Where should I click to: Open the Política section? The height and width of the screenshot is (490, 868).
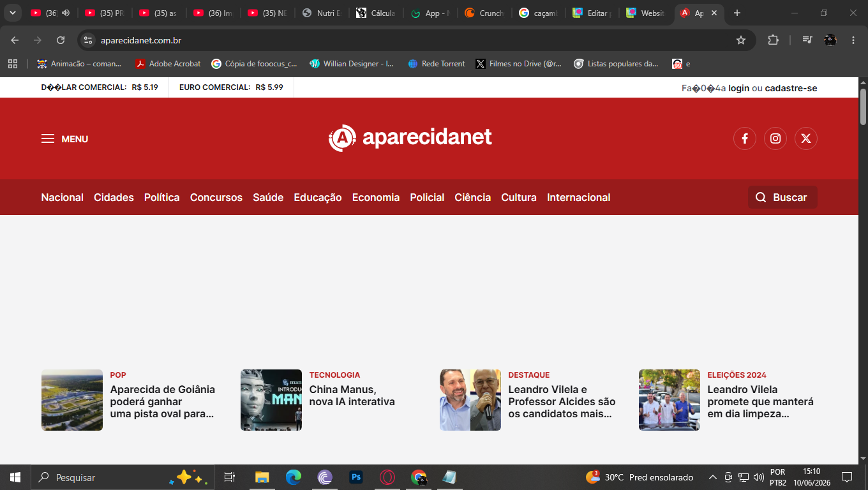(162, 197)
